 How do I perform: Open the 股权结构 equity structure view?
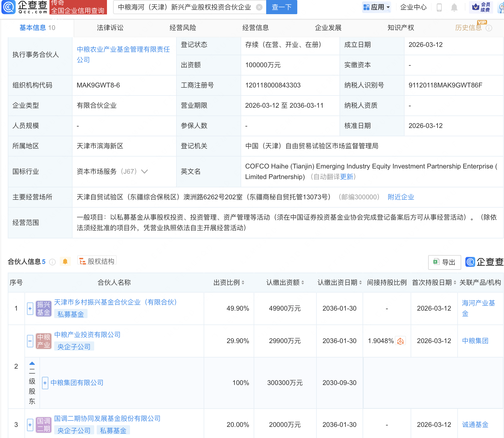(x=97, y=261)
